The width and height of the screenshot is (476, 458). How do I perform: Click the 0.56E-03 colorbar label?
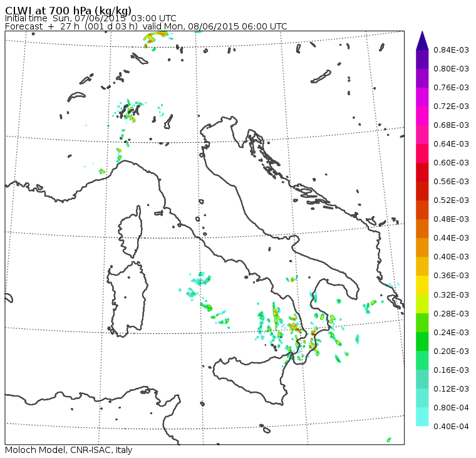click(451, 182)
